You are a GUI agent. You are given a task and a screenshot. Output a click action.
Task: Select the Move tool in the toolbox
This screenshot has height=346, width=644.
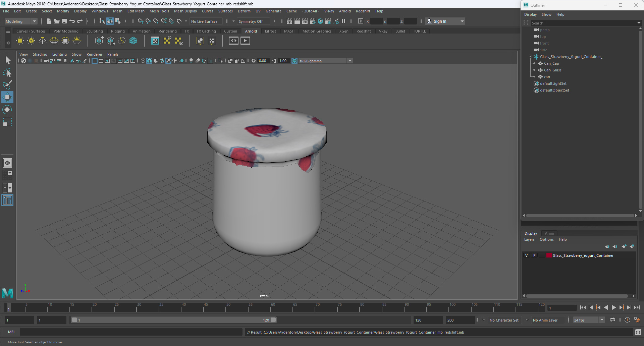coord(7,97)
